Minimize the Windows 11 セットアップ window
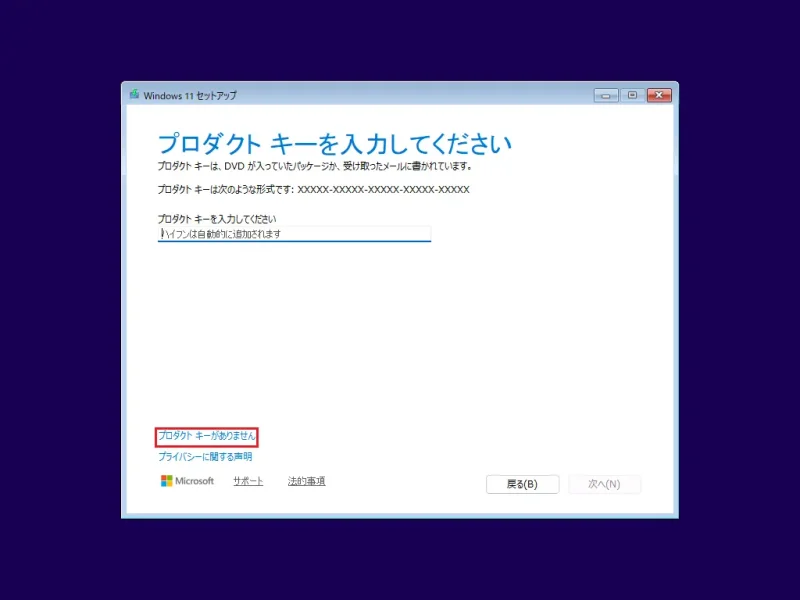 pyautogui.click(x=605, y=95)
